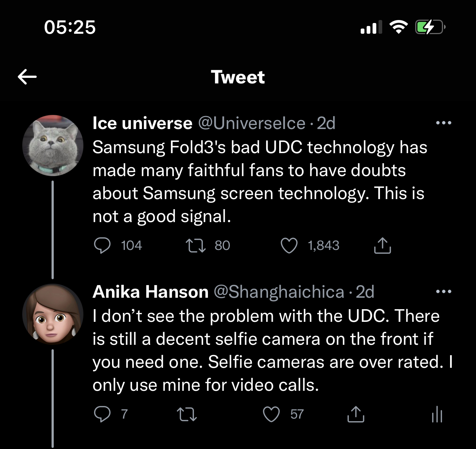Go back using the arrow
The image size is (476, 449).
(x=27, y=77)
